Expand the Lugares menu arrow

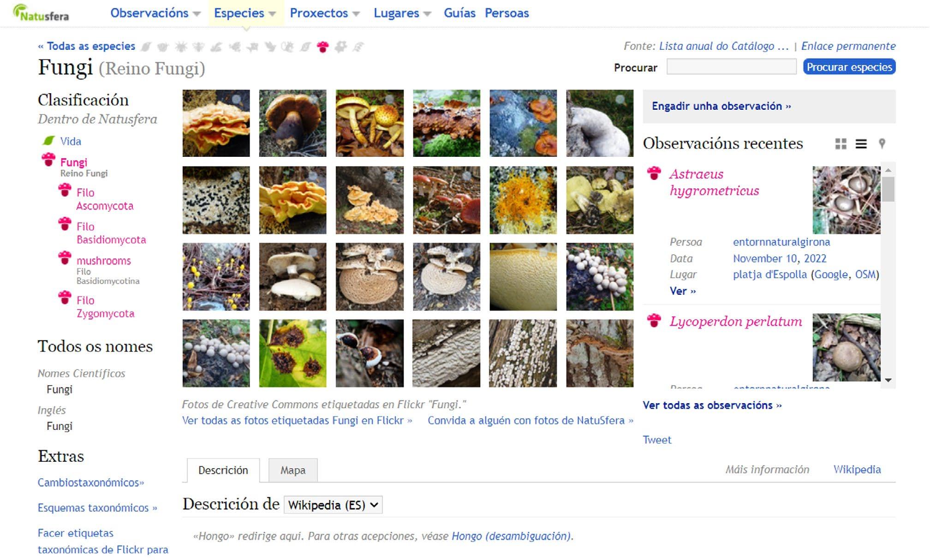427,14
